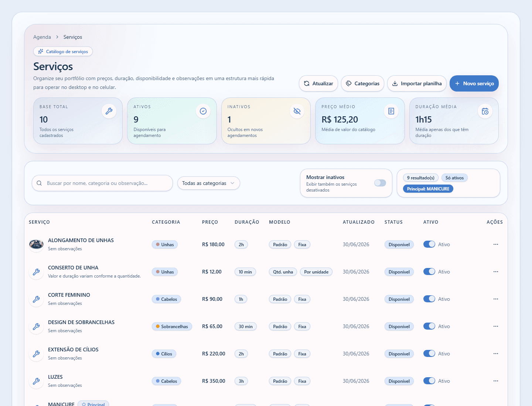Open actions menu for Corte Feminino row
This screenshot has height=406, width=532.
496,299
